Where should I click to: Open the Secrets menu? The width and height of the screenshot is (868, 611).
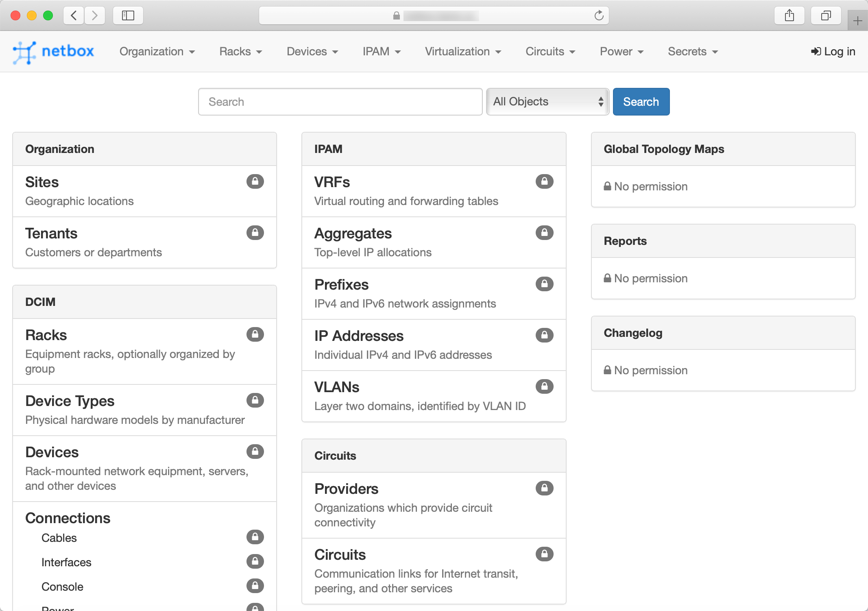coord(693,52)
